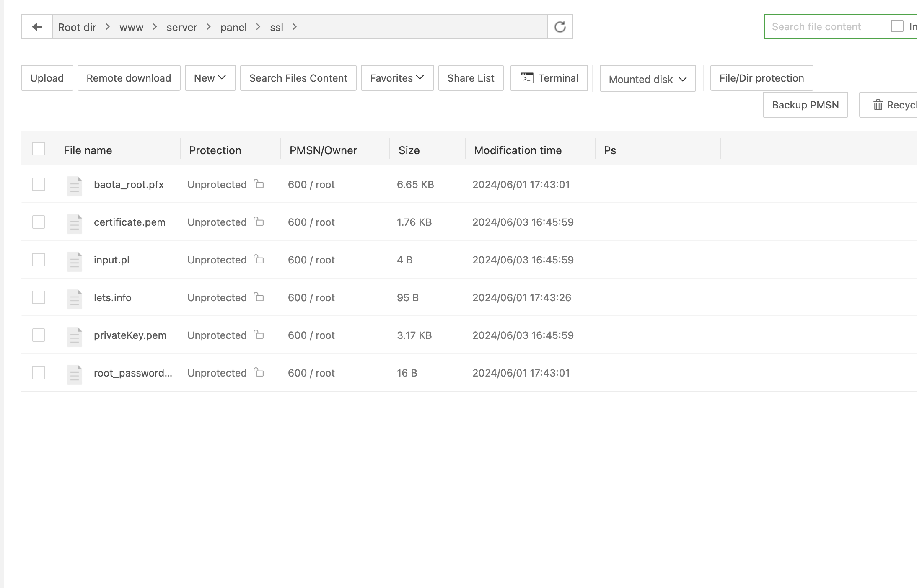917x588 pixels.
Task: Click the refresh directory icon
Action: [560, 27]
